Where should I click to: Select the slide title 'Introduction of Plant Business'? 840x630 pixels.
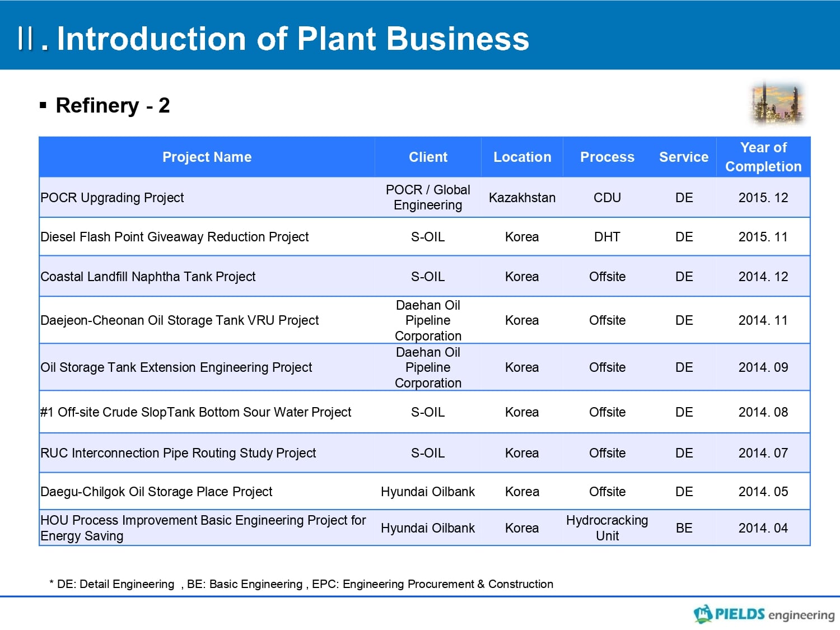point(293,39)
